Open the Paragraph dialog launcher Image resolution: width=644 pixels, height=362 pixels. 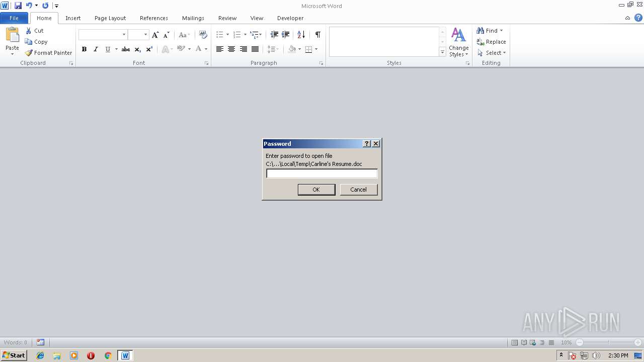321,63
